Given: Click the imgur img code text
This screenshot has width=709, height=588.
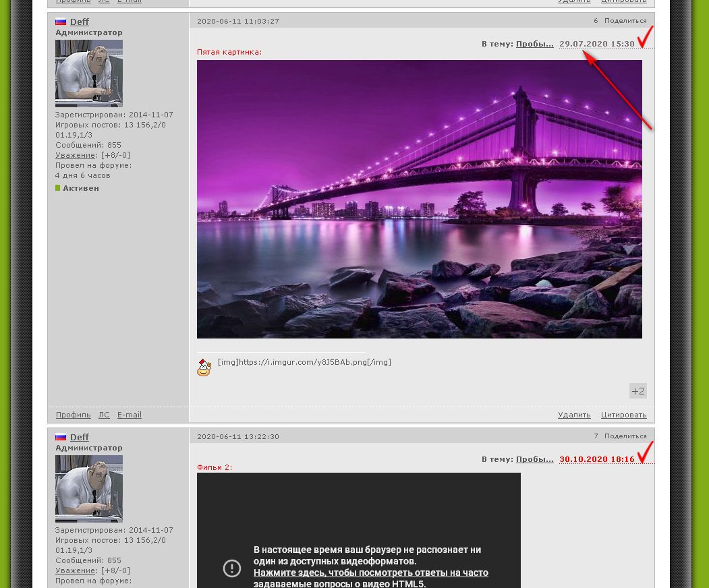Looking at the screenshot, I should tap(304, 362).
